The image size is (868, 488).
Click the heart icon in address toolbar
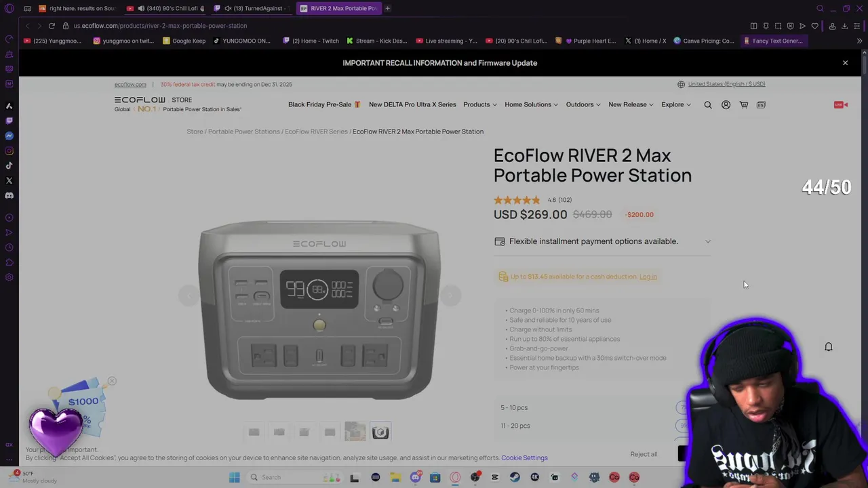pyautogui.click(x=814, y=26)
